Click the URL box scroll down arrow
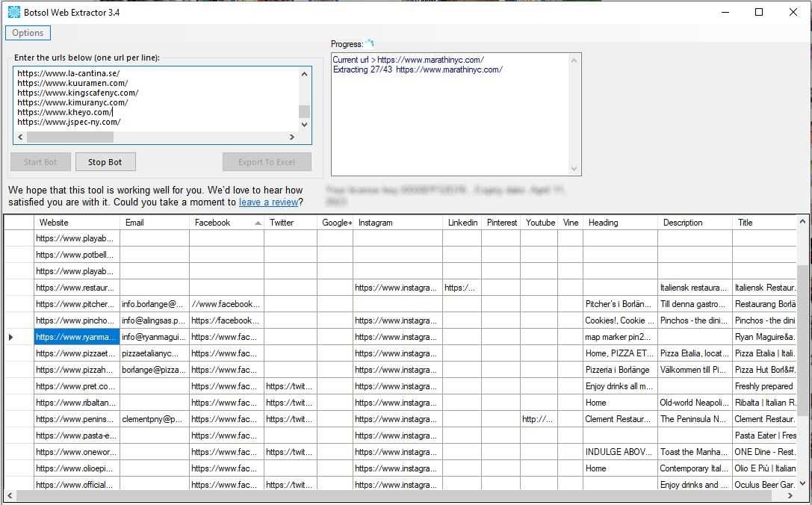812x505 pixels. tap(304, 124)
